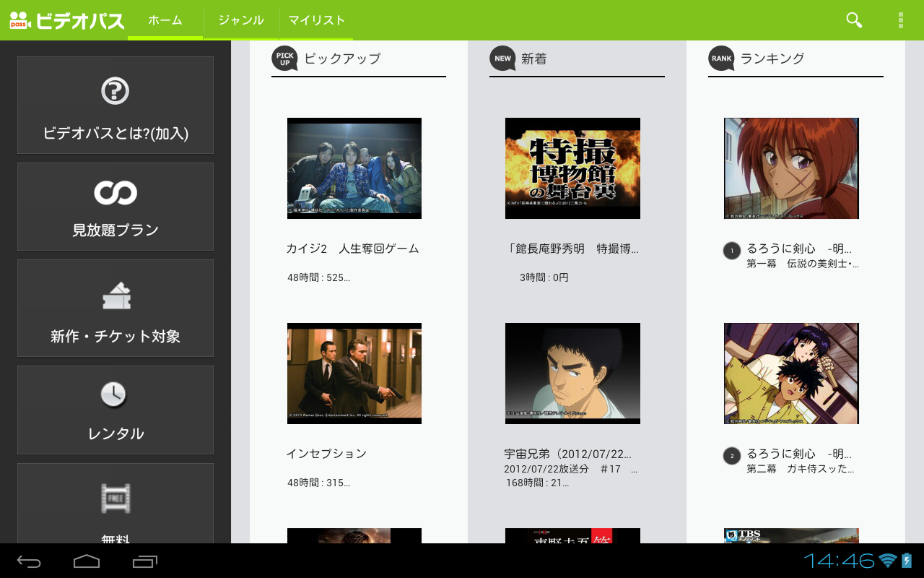Open the search magnifier icon
Viewport: 924px width, 578px height.
(854, 20)
